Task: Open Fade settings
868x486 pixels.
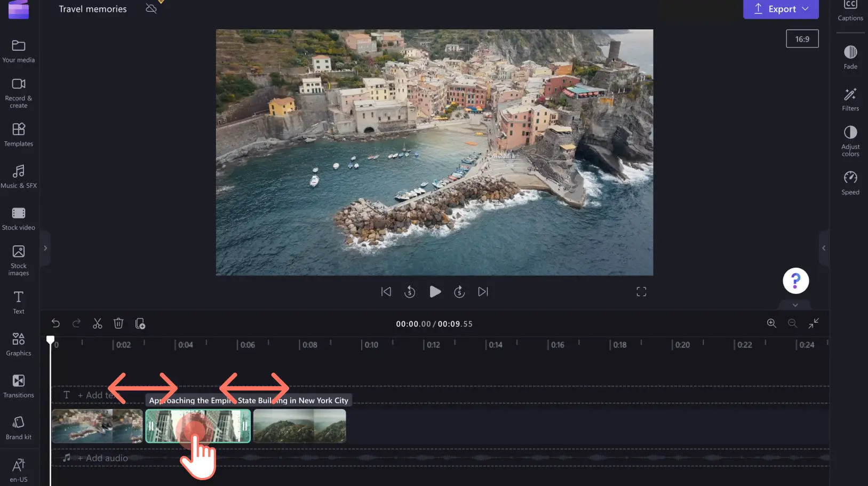Action: pos(850,58)
